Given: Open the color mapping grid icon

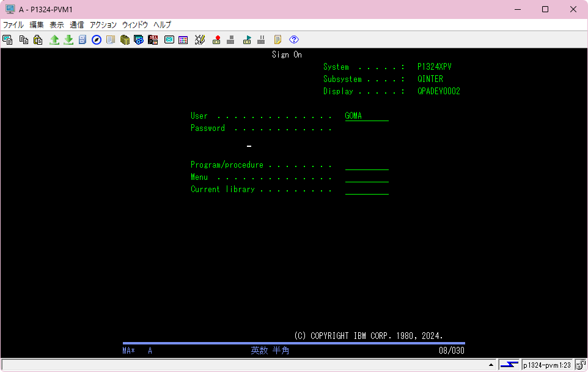Looking at the screenshot, I should (x=183, y=39).
